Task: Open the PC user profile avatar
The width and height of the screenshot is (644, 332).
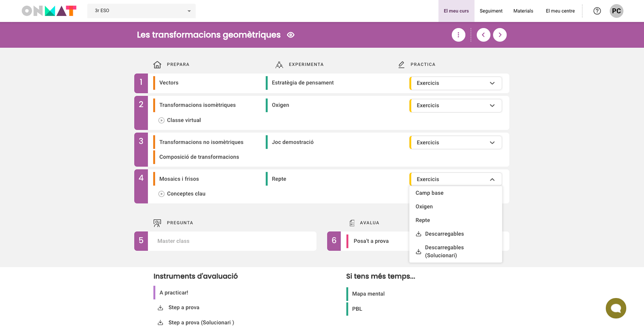Action: pos(616,11)
